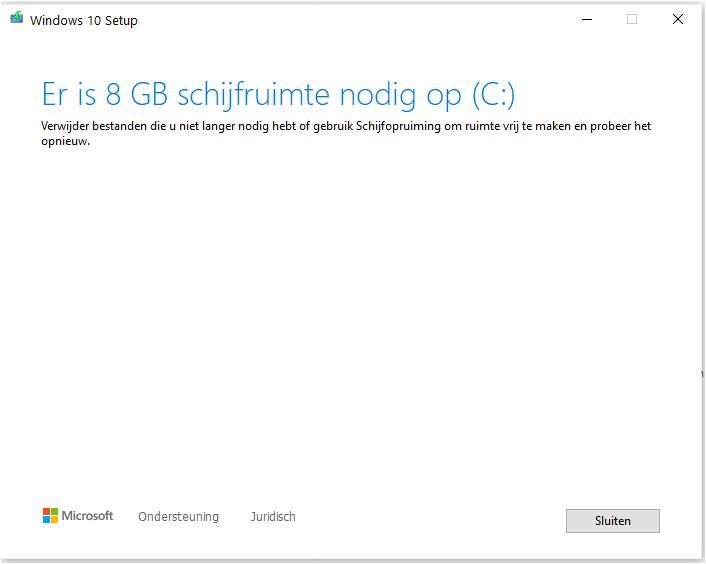Click the "(C:)" drive label in heading

(493, 95)
